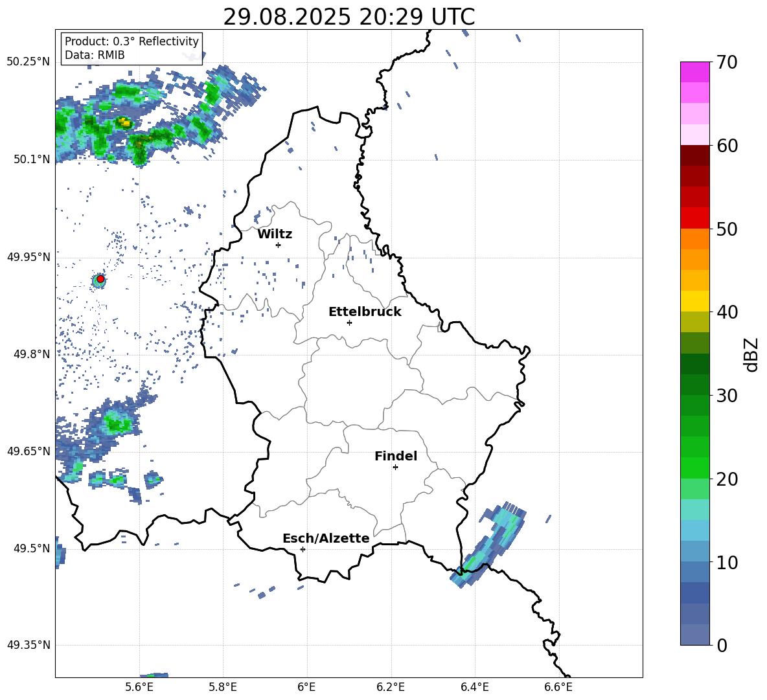The image size is (767, 700).
Task: Click the 49.95°N latitude label
Action: (29, 257)
